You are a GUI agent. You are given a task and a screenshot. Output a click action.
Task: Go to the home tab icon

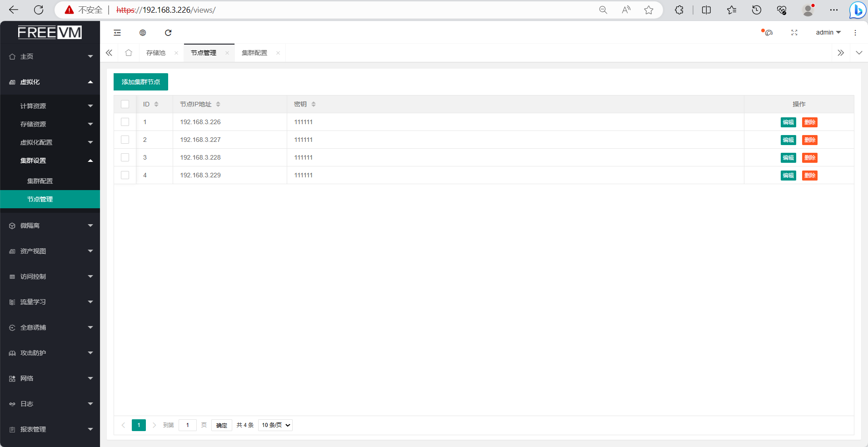129,53
